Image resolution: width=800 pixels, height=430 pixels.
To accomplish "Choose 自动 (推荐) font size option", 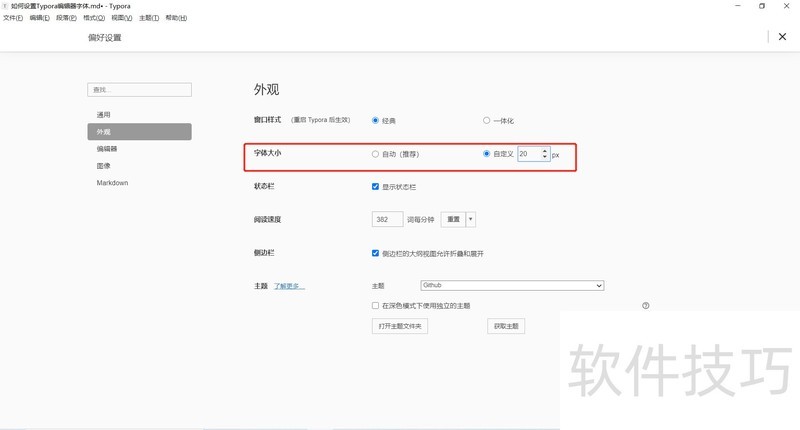I will (375, 154).
